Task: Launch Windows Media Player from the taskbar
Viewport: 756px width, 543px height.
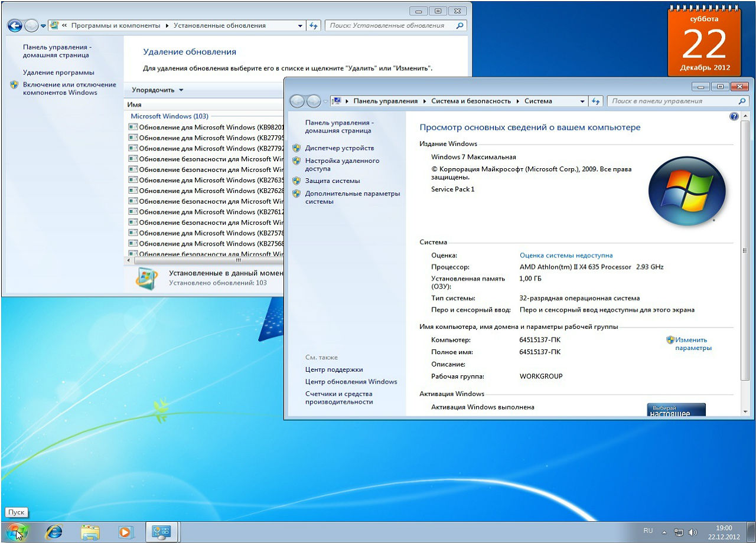Action: (125, 532)
